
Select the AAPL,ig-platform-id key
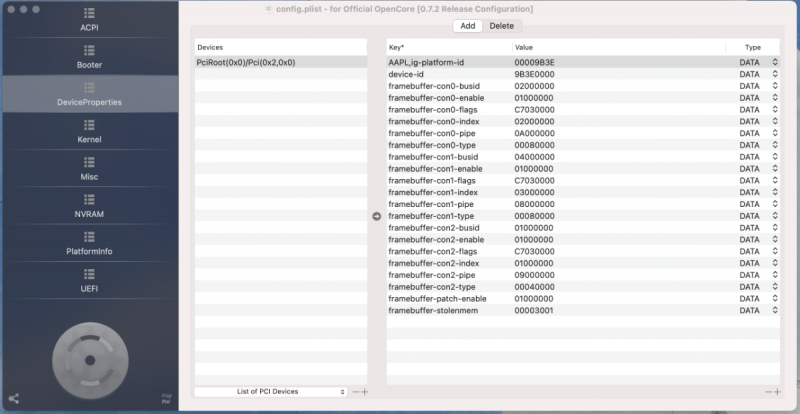click(426, 62)
